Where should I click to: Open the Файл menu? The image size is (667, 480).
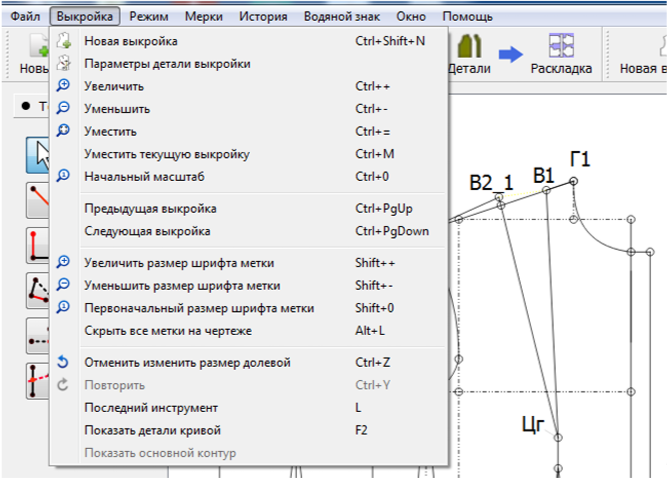tap(25, 17)
